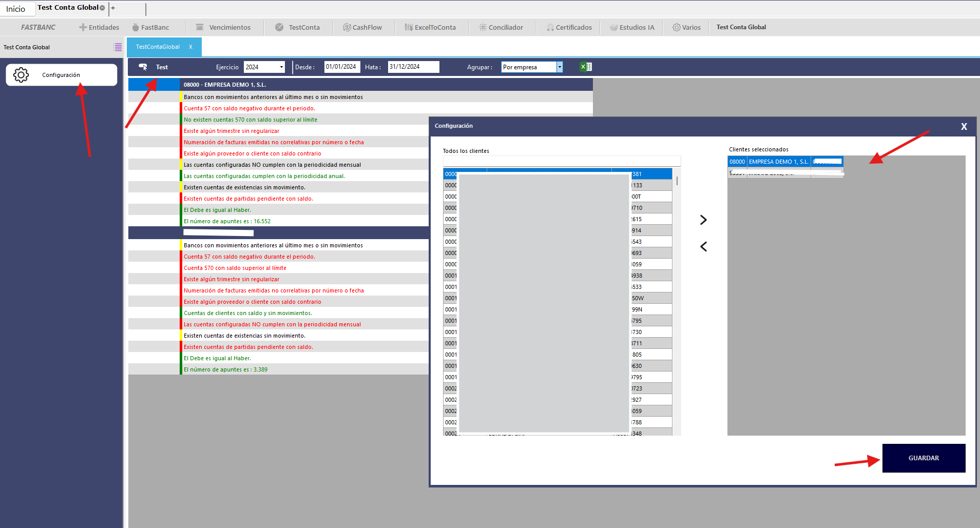The image size is (980, 528).
Task: Click the '08000 - EMPRESA DEMO 1, S.L.' header row
Action: pos(360,85)
